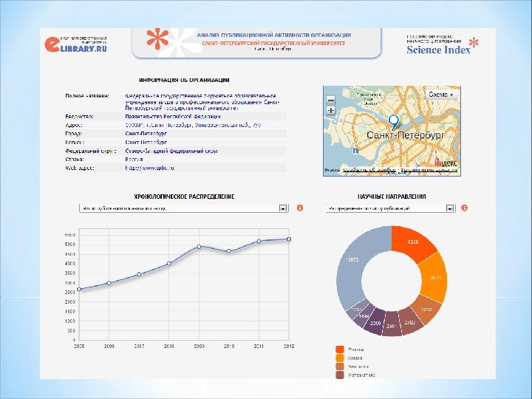Select the 2005 data point on line chart
Viewport: 532px width, 399px height.
tap(79, 290)
